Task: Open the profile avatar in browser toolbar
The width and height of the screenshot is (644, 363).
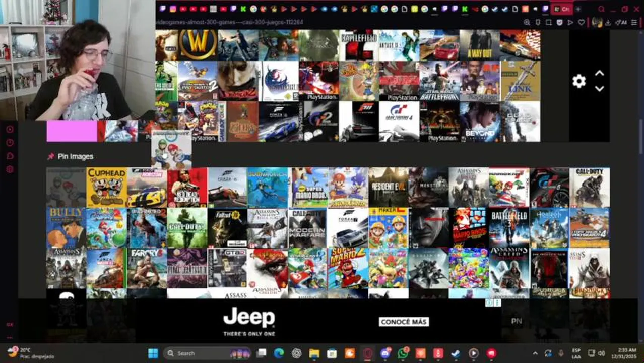Action: [x=597, y=22]
